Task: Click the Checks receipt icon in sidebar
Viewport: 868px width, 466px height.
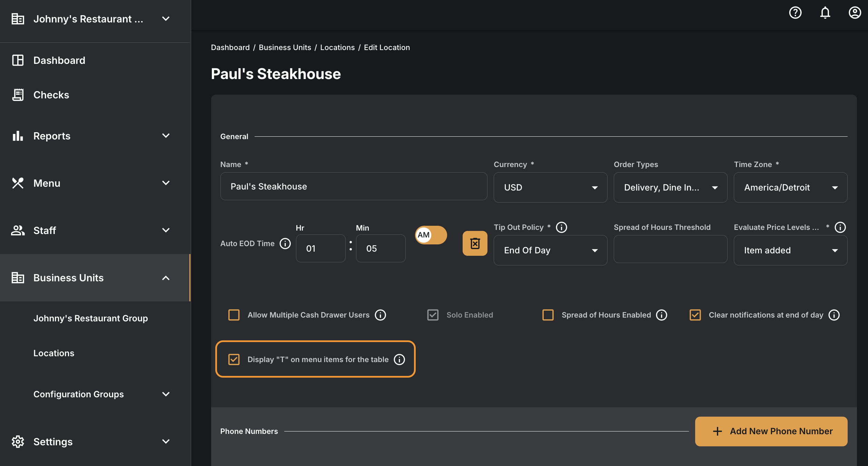Action: pos(18,95)
